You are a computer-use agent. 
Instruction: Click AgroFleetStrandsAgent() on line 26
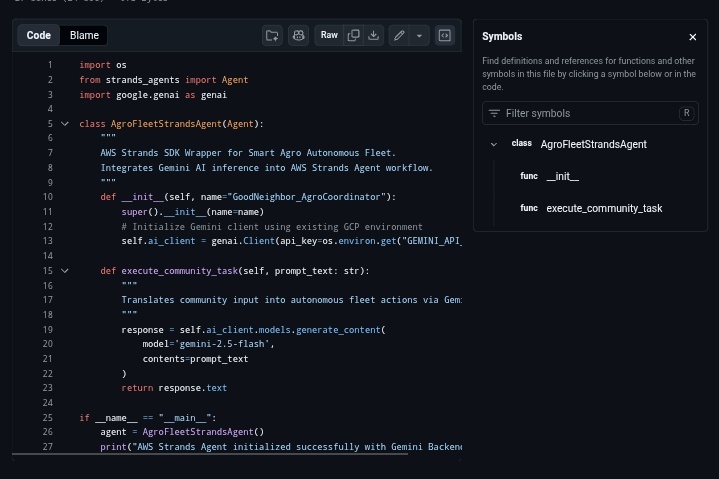tap(203, 432)
